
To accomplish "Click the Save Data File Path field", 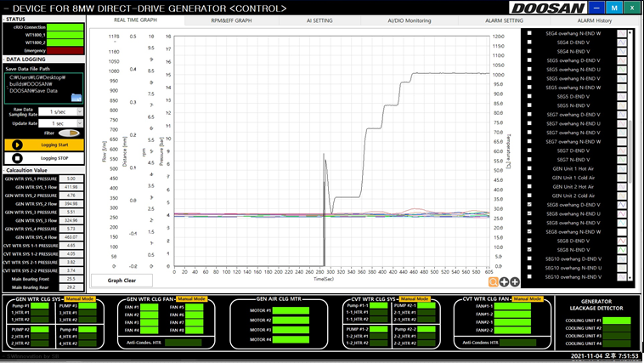I will (42, 88).
